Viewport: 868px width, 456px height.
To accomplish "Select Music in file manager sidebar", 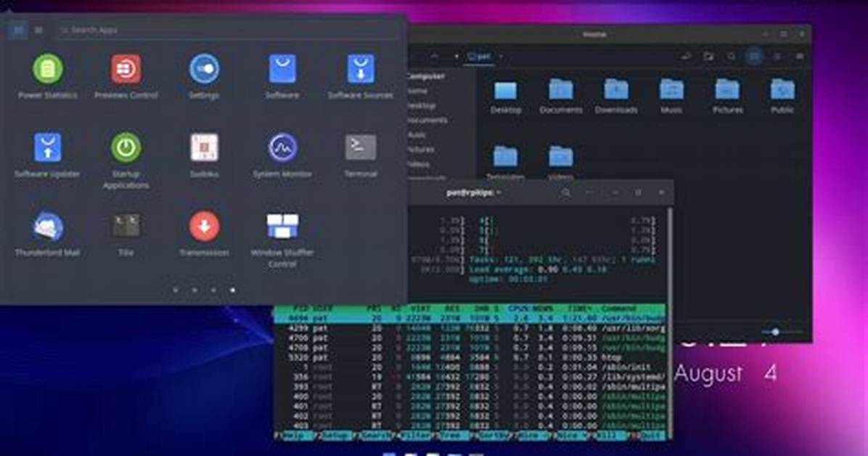I will click(x=417, y=134).
